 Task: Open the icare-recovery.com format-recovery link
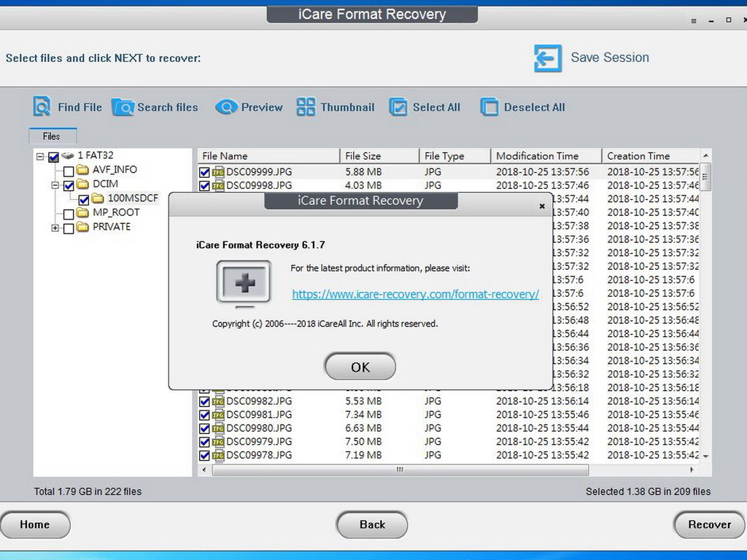[415, 295]
